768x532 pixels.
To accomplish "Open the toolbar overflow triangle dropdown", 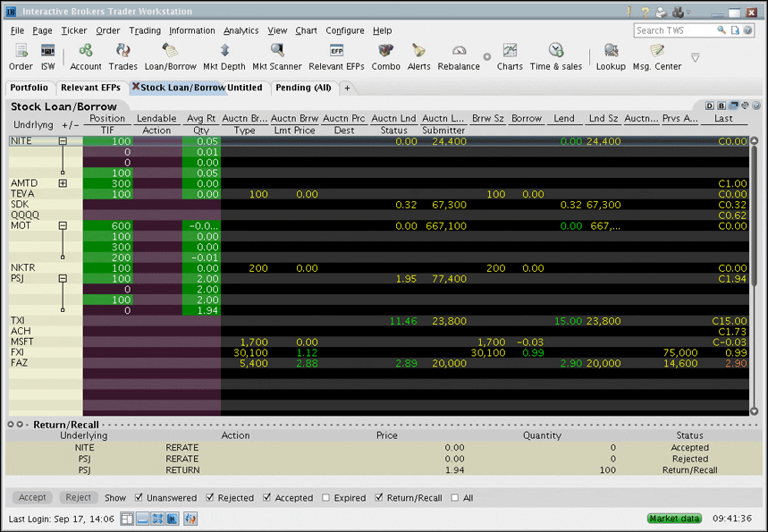I will click(695, 57).
